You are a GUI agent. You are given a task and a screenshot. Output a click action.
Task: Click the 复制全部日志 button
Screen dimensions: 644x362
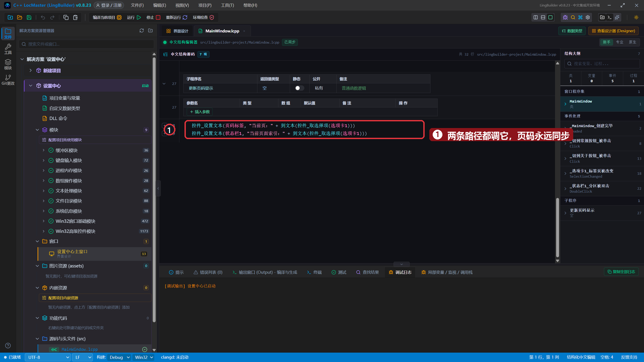(621, 272)
